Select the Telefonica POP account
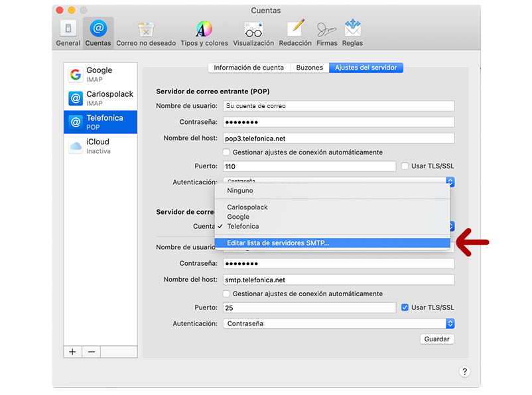The image size is (532, 395). point(100,122)
